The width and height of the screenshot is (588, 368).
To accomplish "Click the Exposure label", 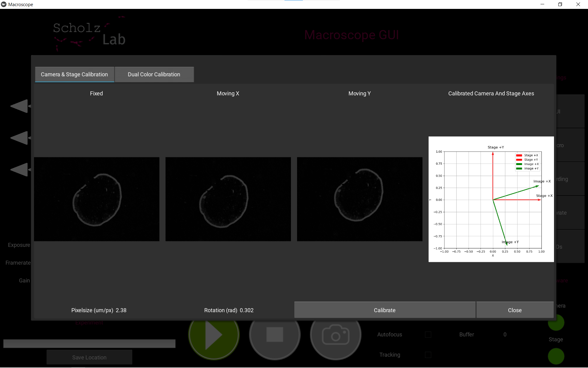I will (19, 245).
